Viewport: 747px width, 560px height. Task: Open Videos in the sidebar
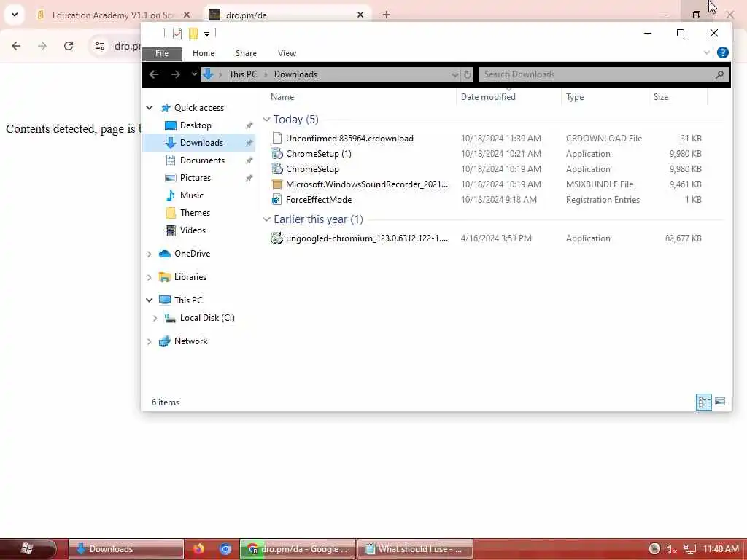[x=193, y=230]
